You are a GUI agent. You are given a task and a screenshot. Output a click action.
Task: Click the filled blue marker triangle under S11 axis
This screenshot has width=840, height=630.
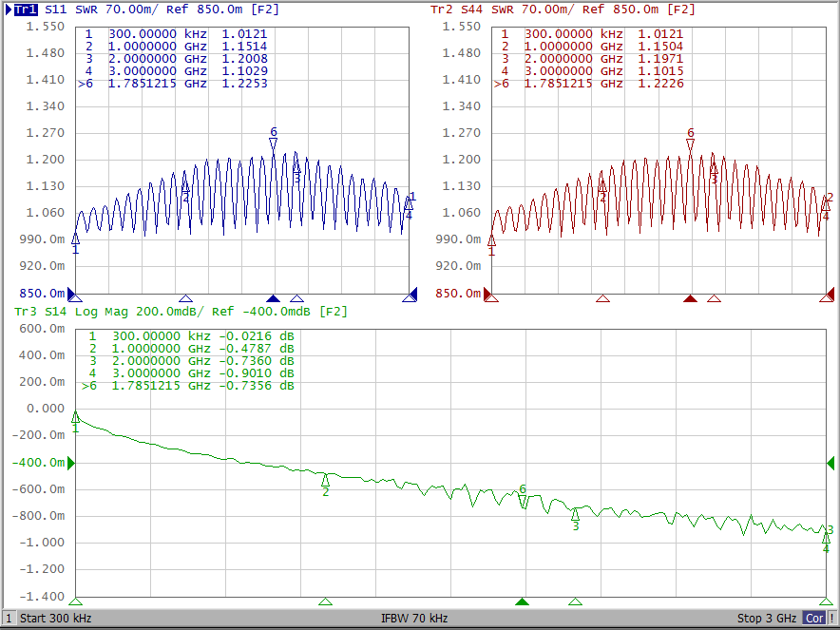[274, 298]
